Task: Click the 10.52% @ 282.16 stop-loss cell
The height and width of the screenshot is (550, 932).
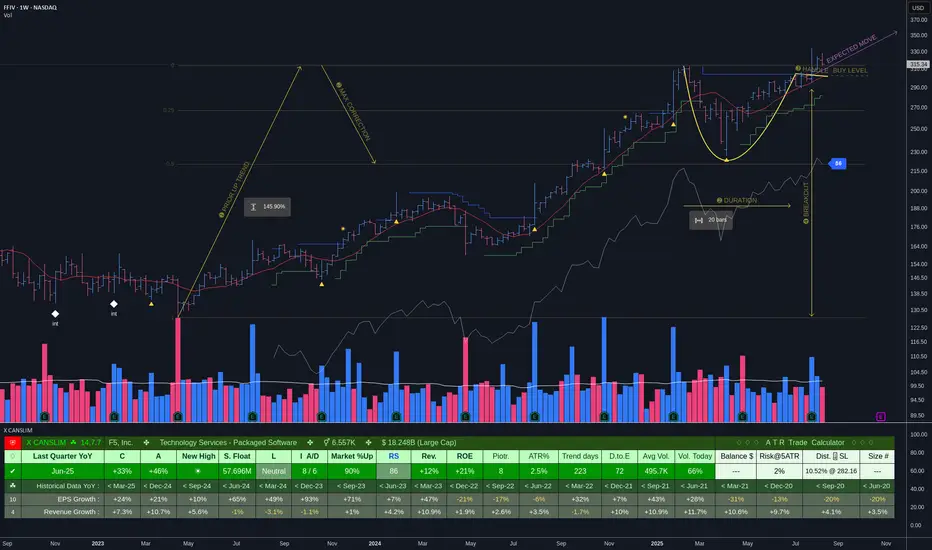Action: pos(831,471)
